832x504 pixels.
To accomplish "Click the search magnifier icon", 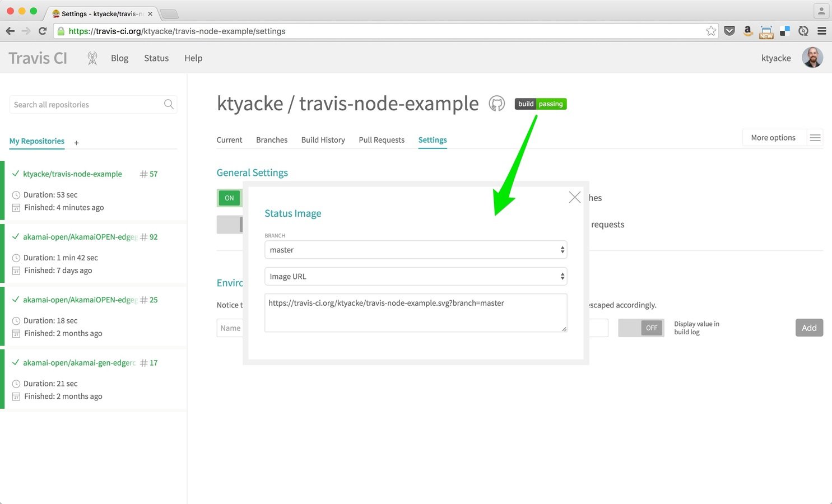I will 169,104.
